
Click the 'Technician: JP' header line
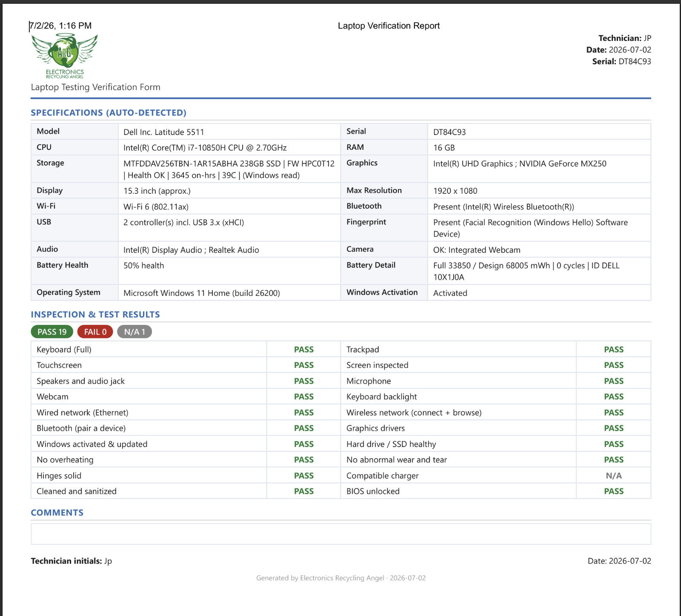(x=625, y=38)
